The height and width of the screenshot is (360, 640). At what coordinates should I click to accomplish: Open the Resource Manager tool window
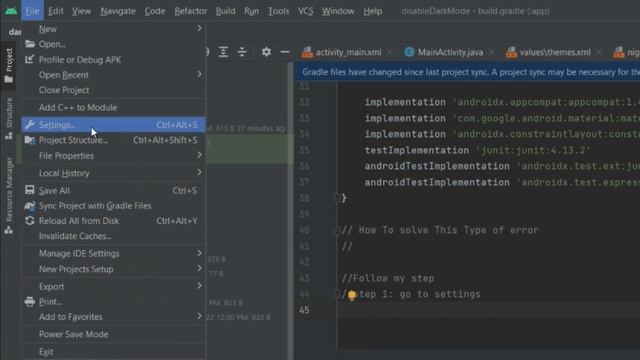tap(9, 195)
